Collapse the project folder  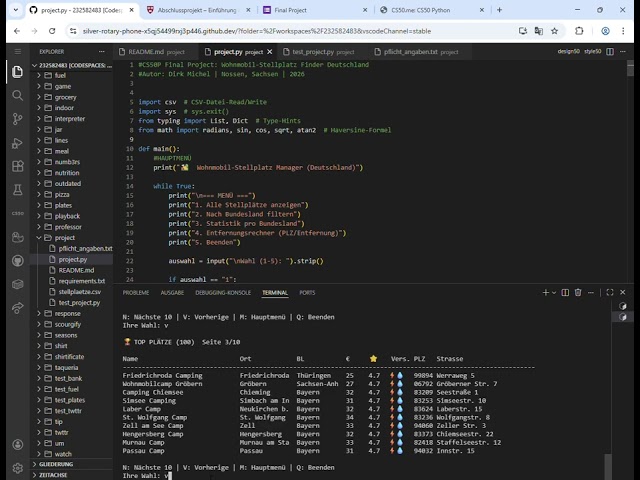65,238
